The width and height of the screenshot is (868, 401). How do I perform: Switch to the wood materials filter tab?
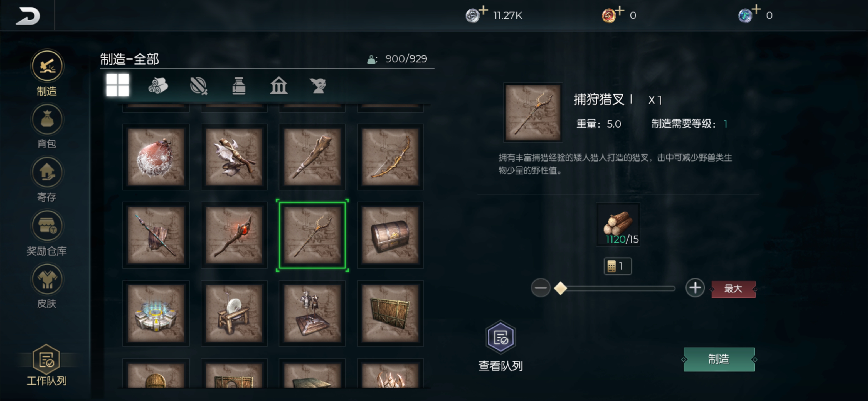tap(158, 85)
